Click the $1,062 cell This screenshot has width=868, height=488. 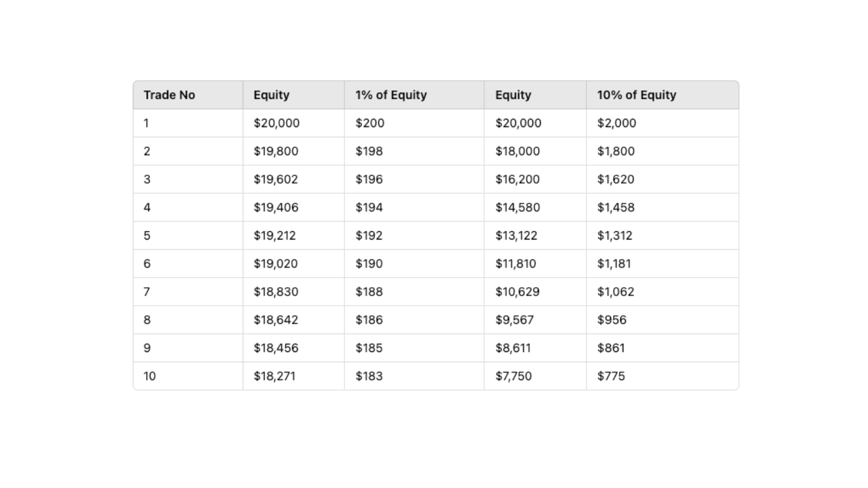click(616, 292)
